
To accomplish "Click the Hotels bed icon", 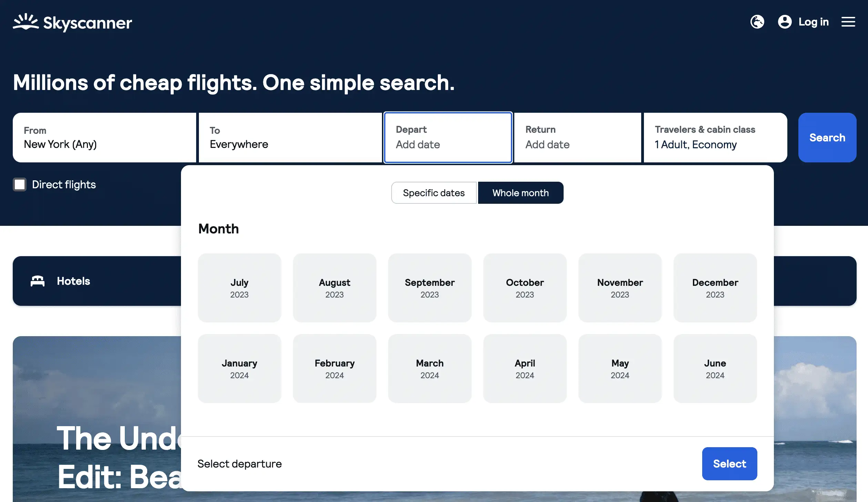I will (38, 280).
